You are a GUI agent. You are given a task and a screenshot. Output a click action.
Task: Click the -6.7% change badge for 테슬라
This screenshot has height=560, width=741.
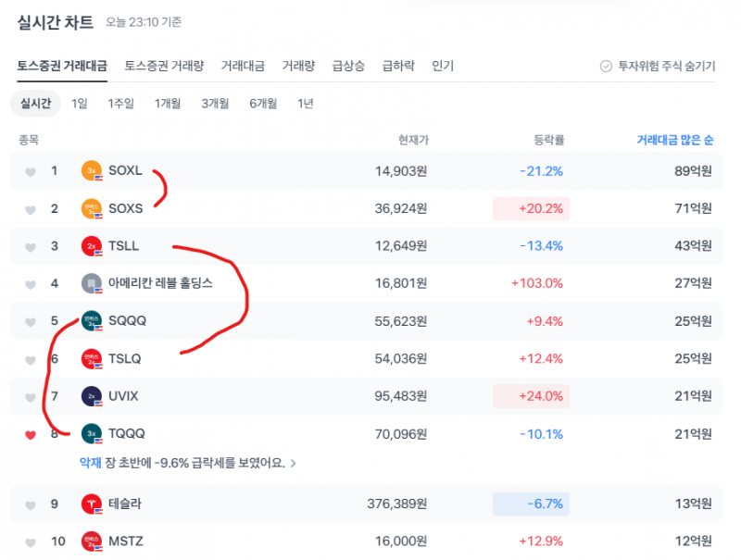[x=531, y=504]
